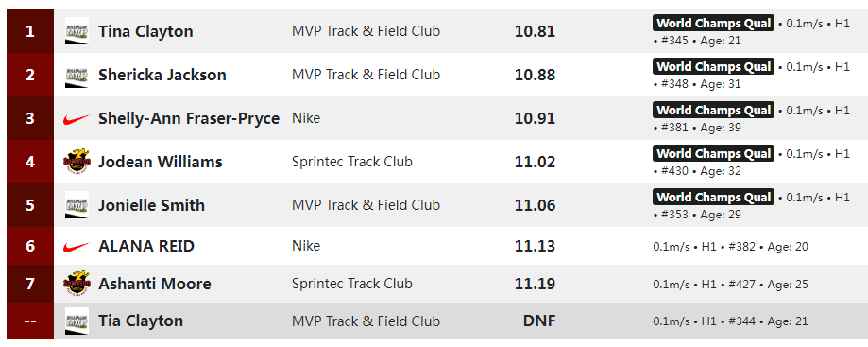The width and height of the screenshot is (868, 347).
Task: Open Tia Clayton's athlete profile
Action: pyautogui.click(x=141, y=321)
